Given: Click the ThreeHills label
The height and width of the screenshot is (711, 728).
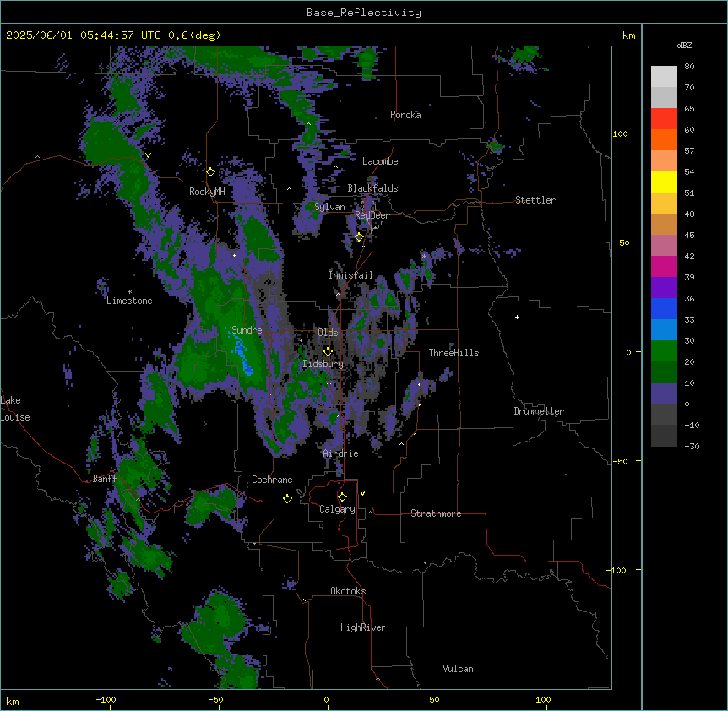Looking at the screenshot, I should tap(454, 353).
